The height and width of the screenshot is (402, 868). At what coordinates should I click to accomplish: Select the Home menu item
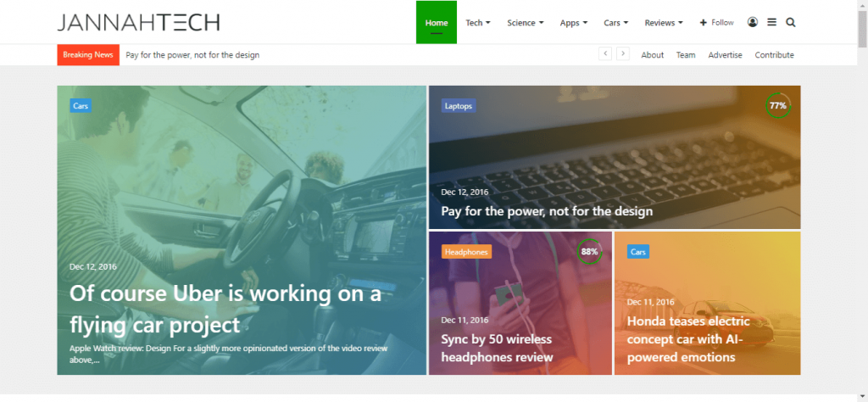click(x=437, y=22)
